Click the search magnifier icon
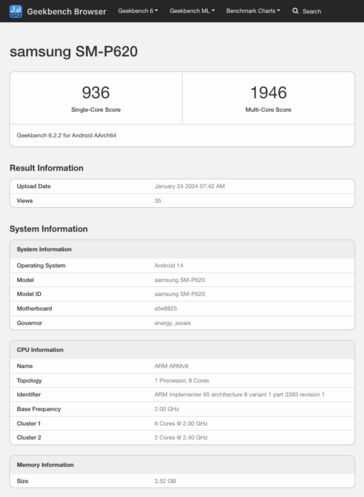Viewport: 364px width, 497px height. (x=295, y=11)
